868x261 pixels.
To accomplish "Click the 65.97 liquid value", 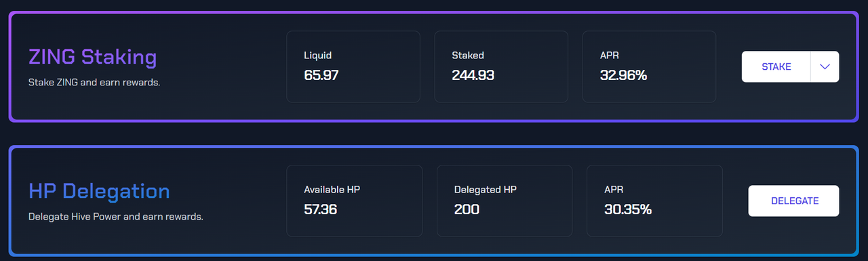I will 321,75.
